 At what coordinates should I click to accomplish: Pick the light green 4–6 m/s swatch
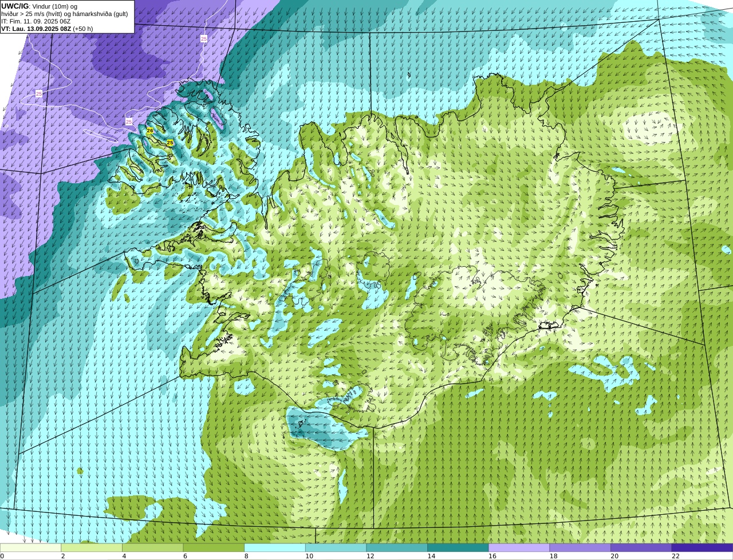click(x=152, y=547)
